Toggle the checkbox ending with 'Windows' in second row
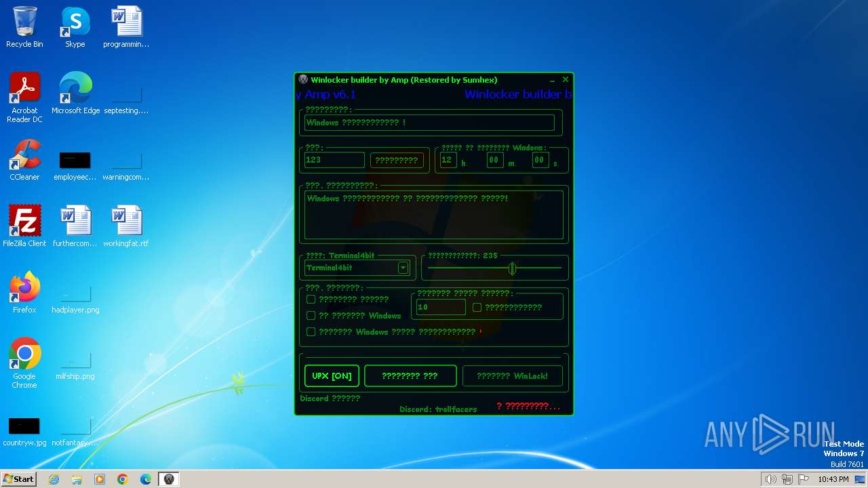This screenshot has height=488, width=868. click(311, 315)
